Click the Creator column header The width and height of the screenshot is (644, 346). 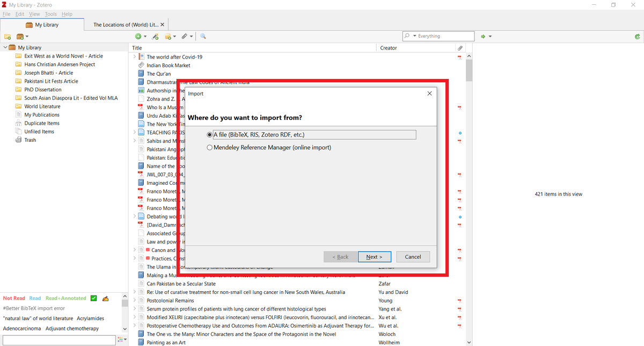click(416, 48)
